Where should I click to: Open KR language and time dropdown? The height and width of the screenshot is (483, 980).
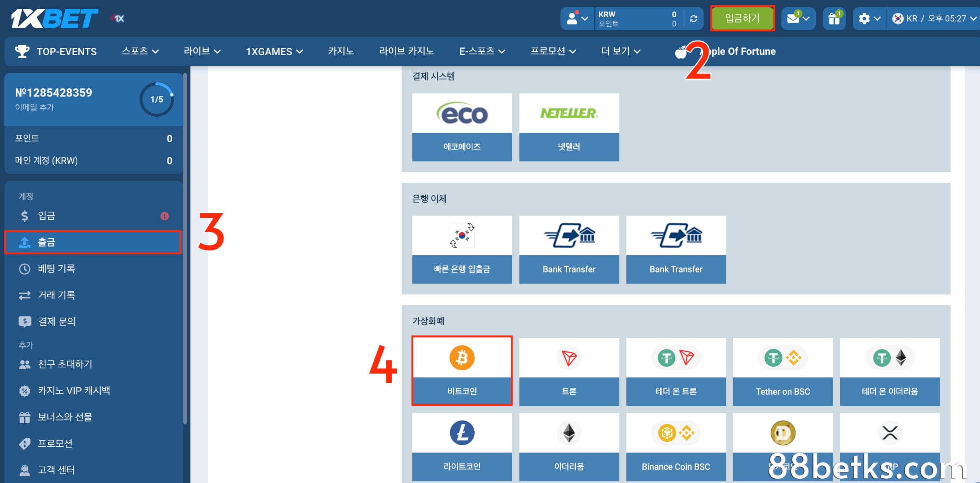pos(934,18)
